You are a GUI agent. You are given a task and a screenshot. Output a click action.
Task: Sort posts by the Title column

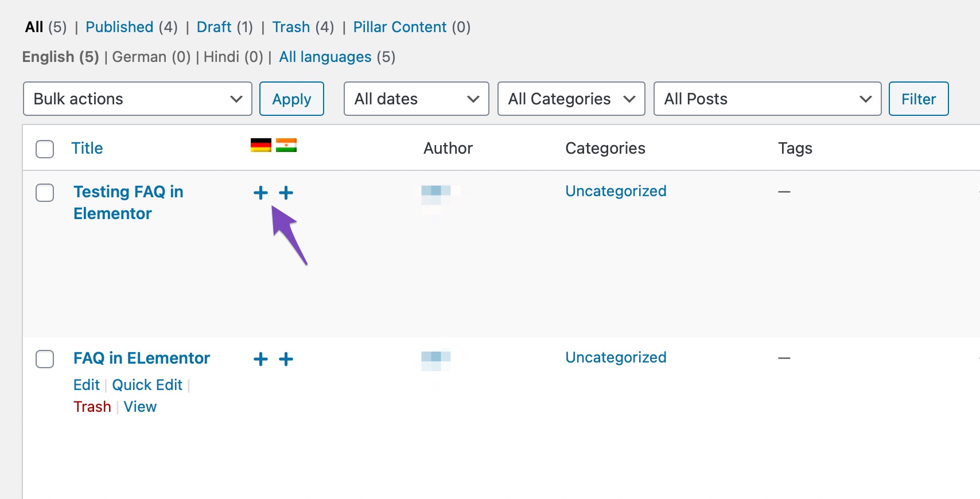coord(87,148)
